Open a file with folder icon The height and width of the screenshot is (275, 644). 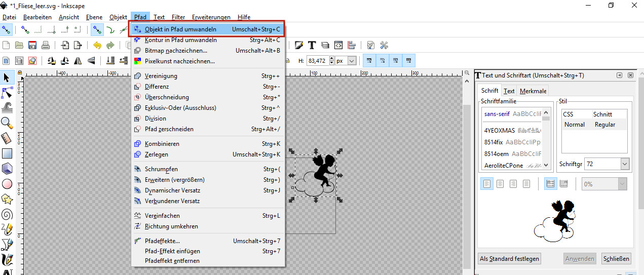pyautogui.click(x=19, y=45)
